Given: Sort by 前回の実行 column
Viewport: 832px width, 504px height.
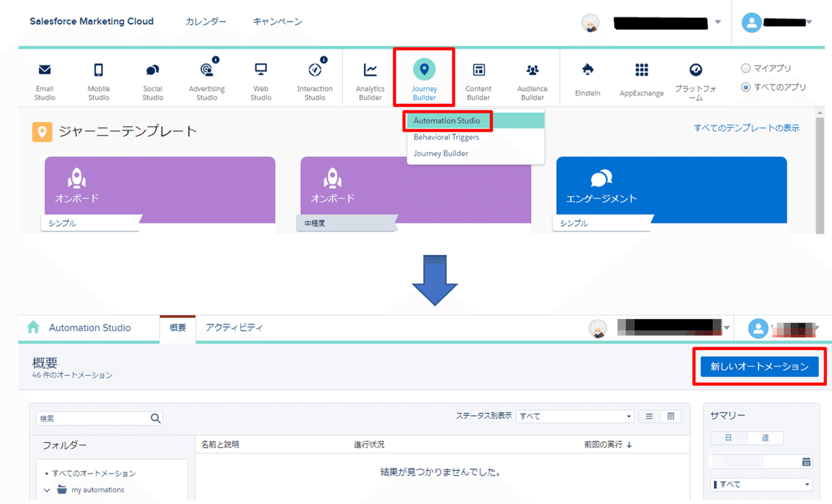Looking at the screenshot, I should 609,444.
